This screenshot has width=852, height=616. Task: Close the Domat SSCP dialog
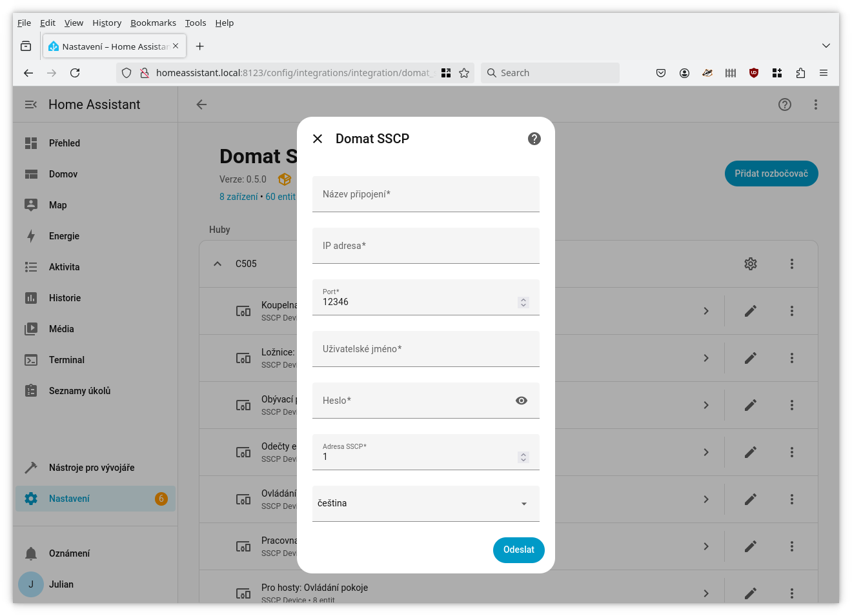point(318,139)
